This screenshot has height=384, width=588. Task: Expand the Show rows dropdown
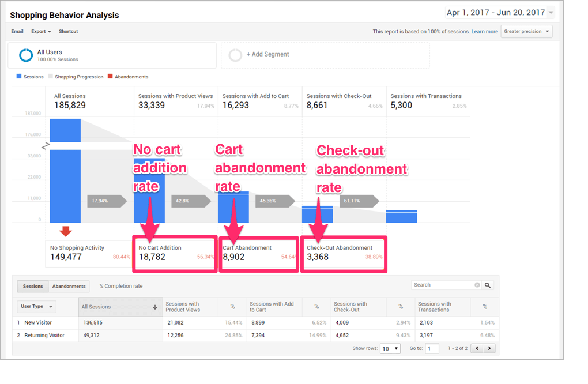389,348
